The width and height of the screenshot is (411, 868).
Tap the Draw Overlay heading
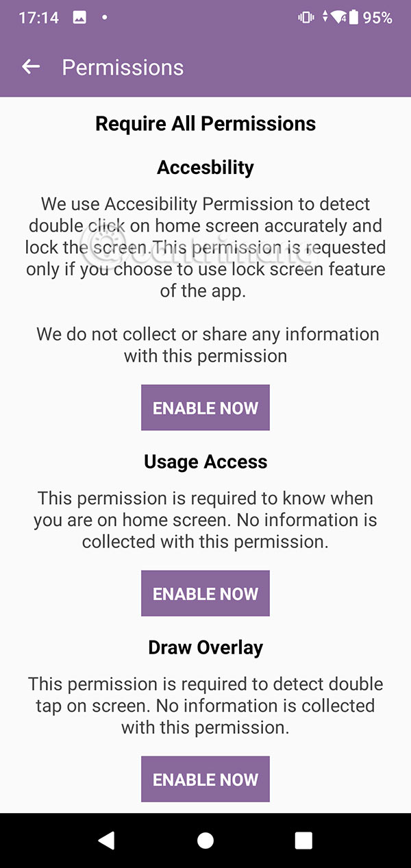[x=206, y=647]
